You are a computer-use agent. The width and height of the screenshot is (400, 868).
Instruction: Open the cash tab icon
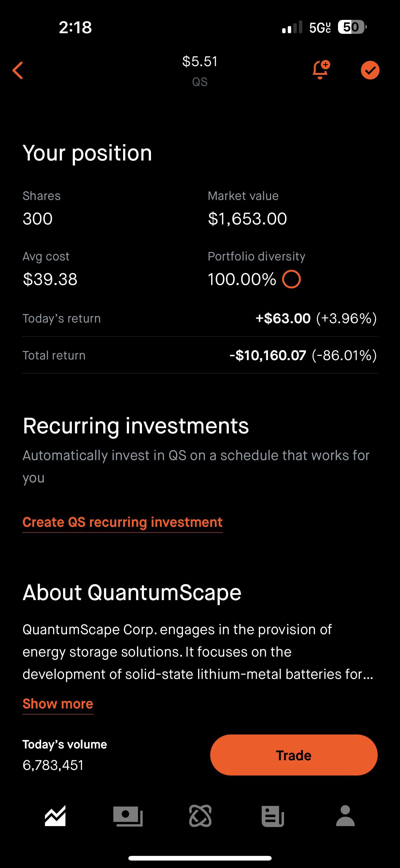128,816
